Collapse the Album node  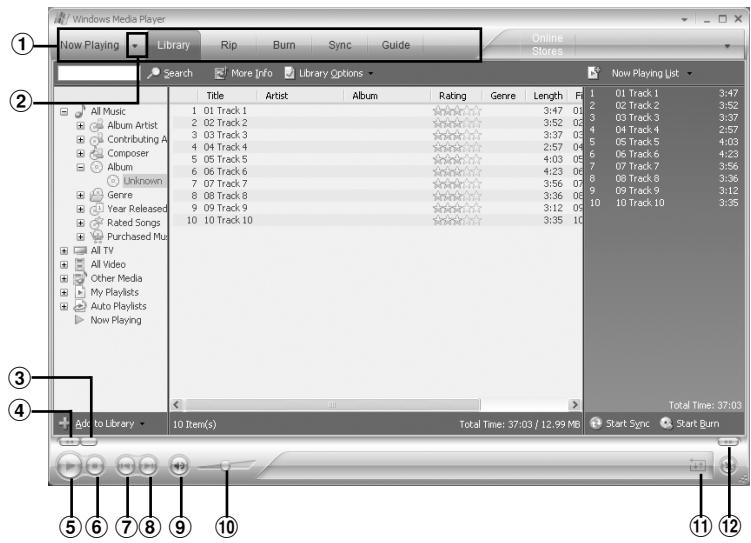pyautogui.click(x=80, y=167)
